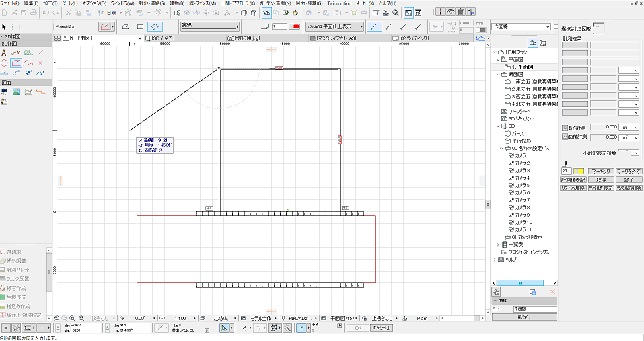
Task: Click the マーキング button
Action: click(x=600, y=171)
